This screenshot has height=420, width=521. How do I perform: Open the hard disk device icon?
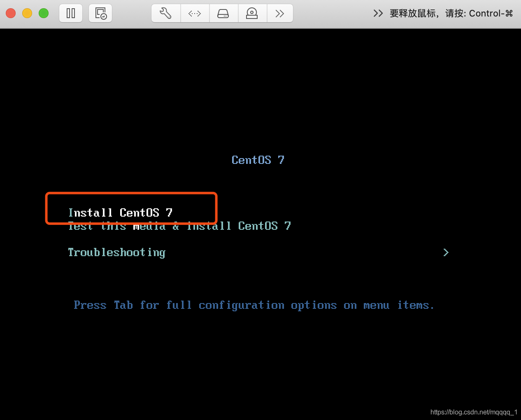(223, 13)
